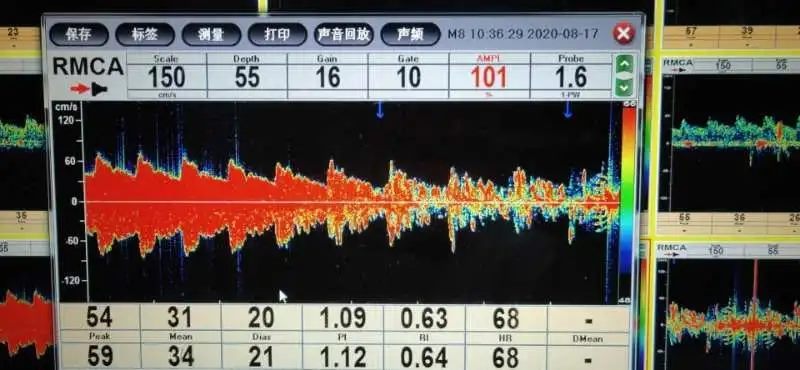Viewport: 800px width, 370px height.
Task: Click the rainbow color scale bar
Action: pos(628,202)
